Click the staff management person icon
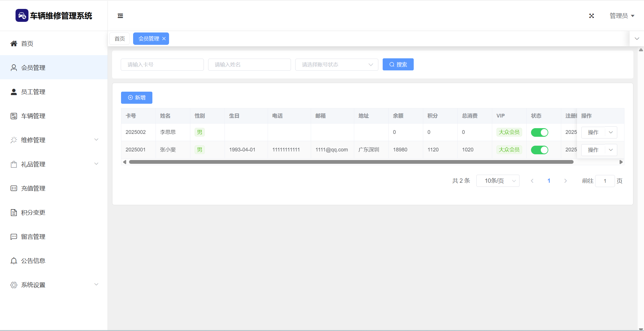The image size is (644, 331). [x=14, y=92]
